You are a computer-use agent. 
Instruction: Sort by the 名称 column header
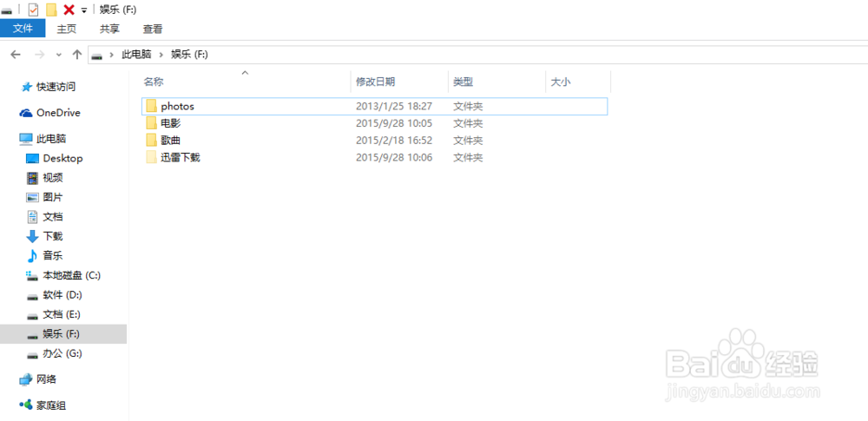pyautogui.click(x=154, y=82)
